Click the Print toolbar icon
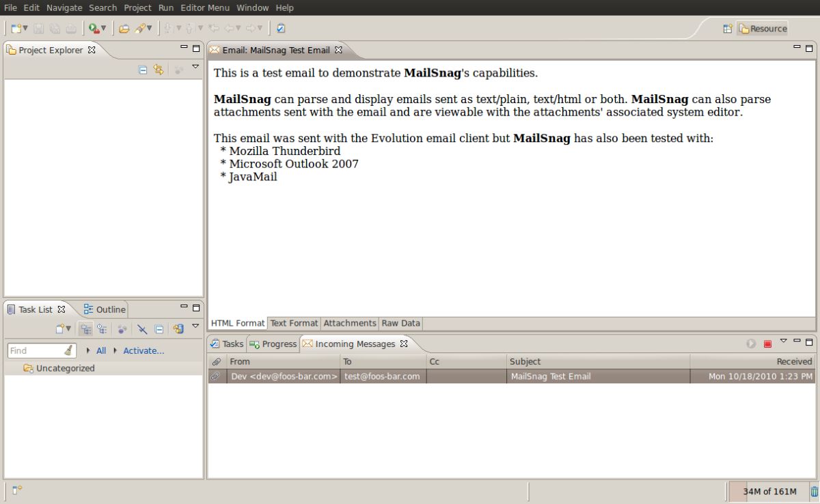The width and height of the screenshot is (820, 504). point(71,29)
